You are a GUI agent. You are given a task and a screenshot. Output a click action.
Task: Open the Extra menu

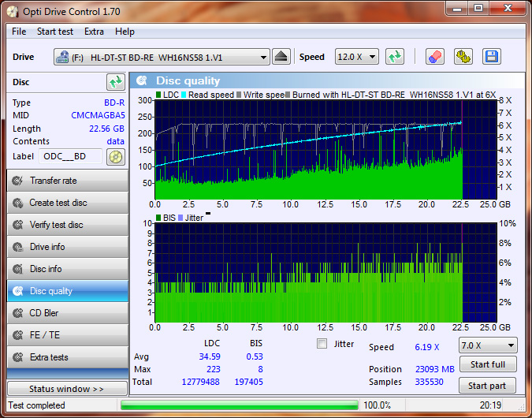[94, 32]
